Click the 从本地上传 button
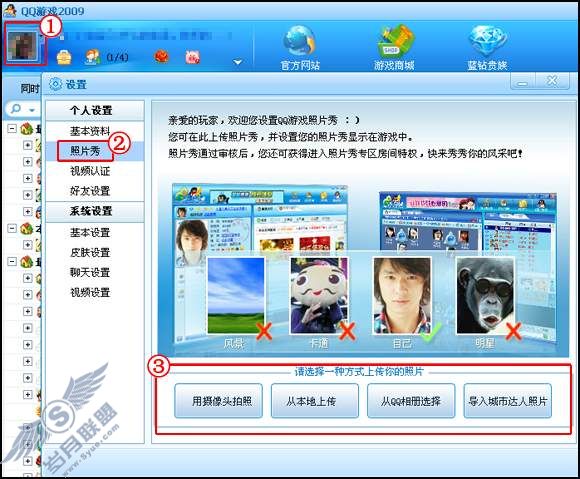This screenshot has height=479, width=580. (315, 401)
